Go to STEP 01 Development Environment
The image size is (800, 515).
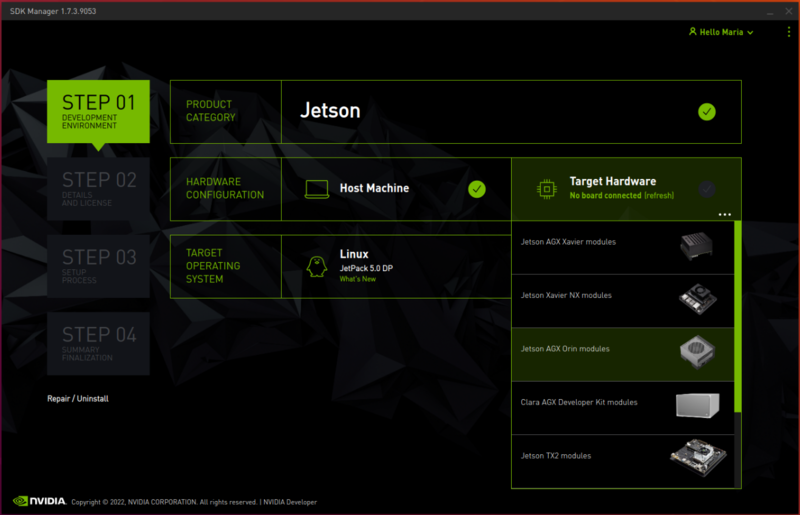[x=98, y=112]
